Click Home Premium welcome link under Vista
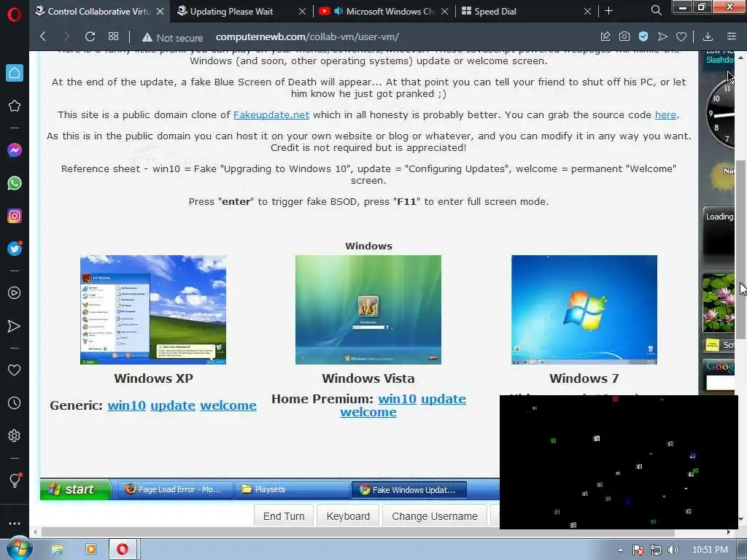The image size is (747, 560). pyautogui.click(x=368, y=412)
